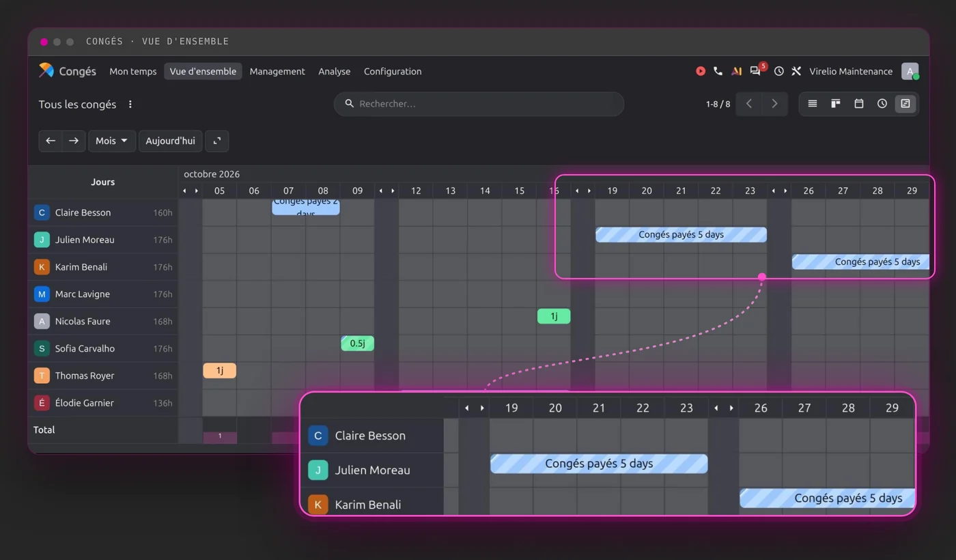Switch to the calendar view icon
Screen dimensions: 956x560
[859, 104]
